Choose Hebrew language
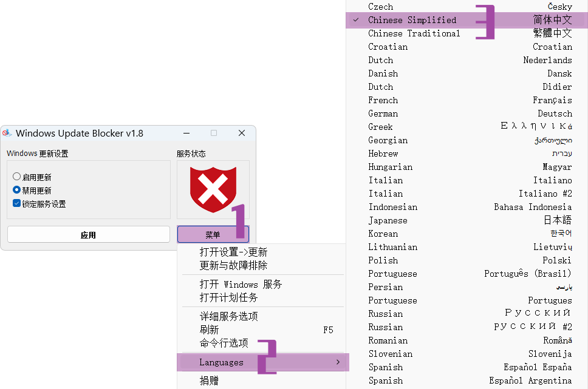This screenshot has width=588, height=389. tap(467, 154)
